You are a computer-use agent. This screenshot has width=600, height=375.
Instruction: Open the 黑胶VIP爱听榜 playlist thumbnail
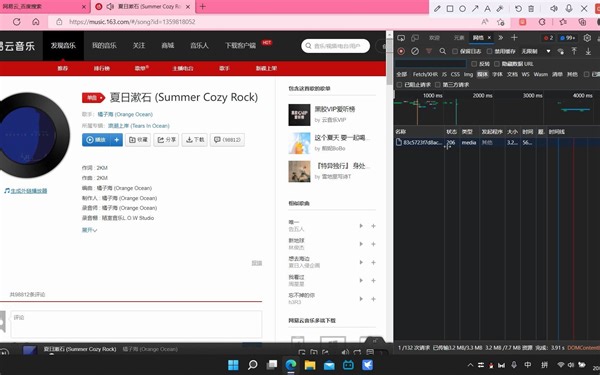click(299, 115)
